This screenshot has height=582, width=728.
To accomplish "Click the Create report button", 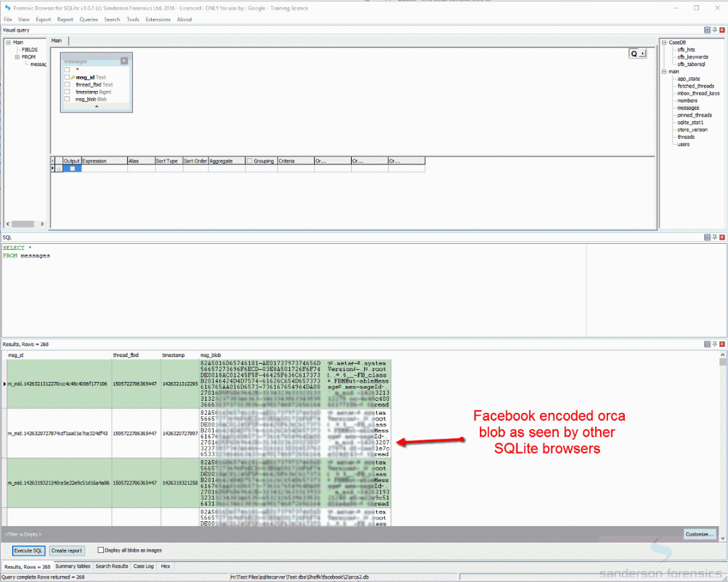I will click(x=66, y=550).
